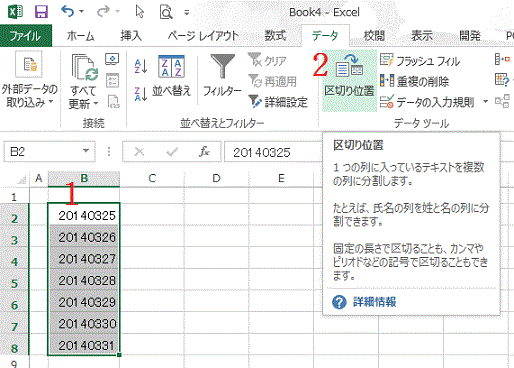Image resolution: width=514 pixels, height=368 pixels.
Task: Customize quick access toolbar dropdown
Action: click(187, 13)
